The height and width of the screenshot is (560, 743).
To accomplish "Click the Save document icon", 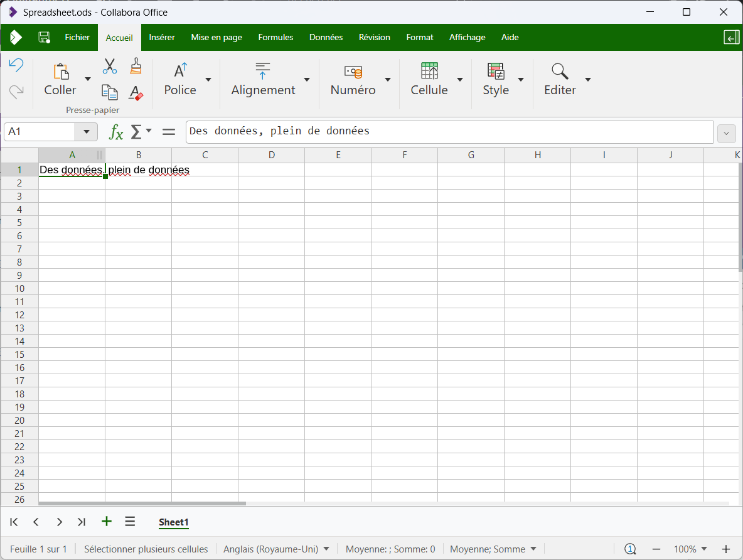I will point(44,37).
